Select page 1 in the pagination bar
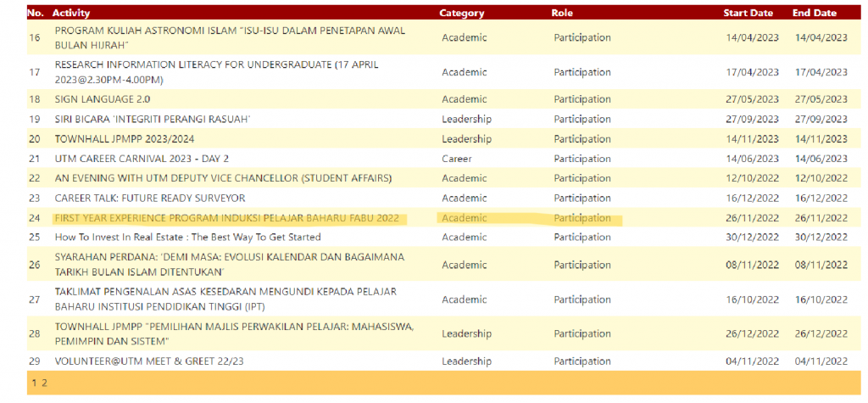This screenshot has height=403, width=868. pos(34,383)
